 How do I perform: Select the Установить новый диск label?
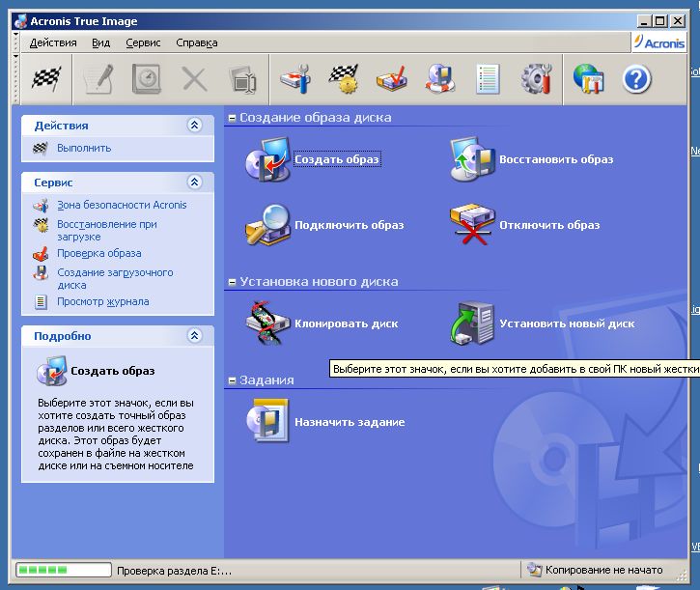click(567, 323)
